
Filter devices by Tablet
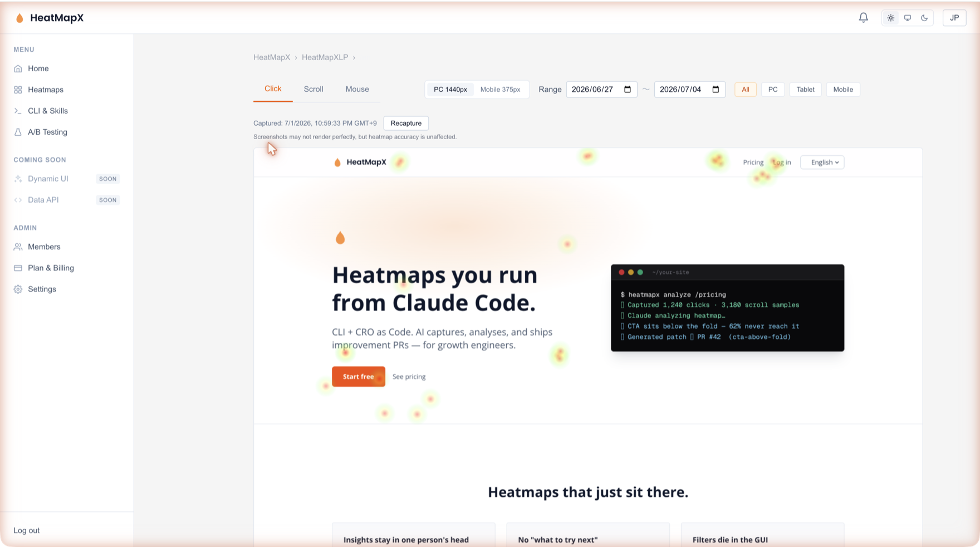click(805, 90)
